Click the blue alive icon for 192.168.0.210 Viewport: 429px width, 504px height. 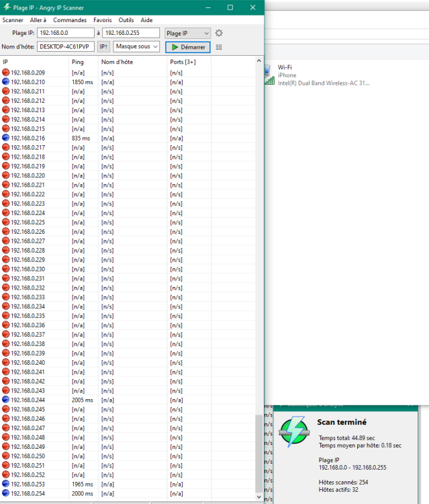pos(5,81)
